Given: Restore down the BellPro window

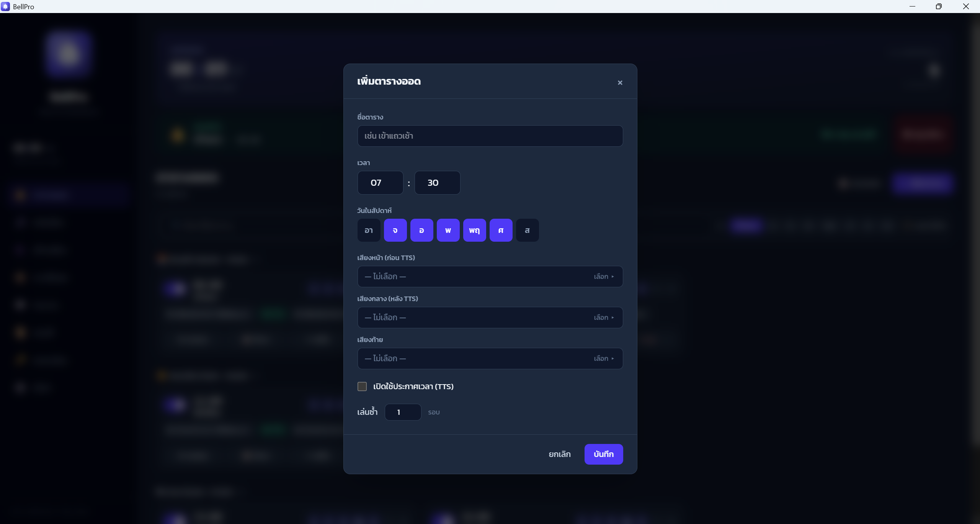Looking at the screenshot, I should 939,7.
